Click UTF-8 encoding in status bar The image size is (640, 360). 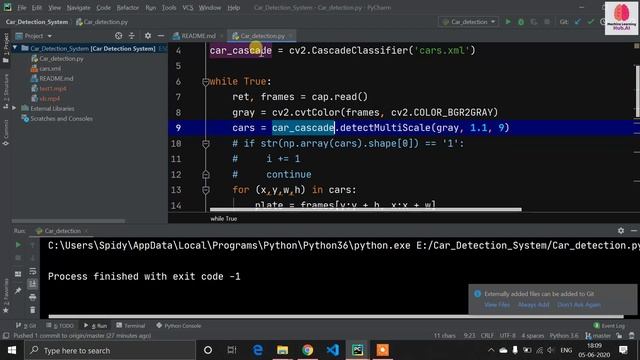(x=507, y=336)
